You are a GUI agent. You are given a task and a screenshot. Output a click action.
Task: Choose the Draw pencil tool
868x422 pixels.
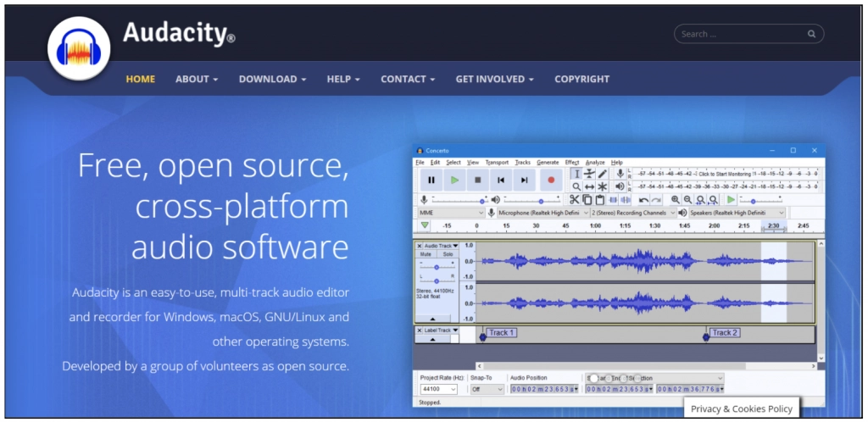tap(603, 174)
